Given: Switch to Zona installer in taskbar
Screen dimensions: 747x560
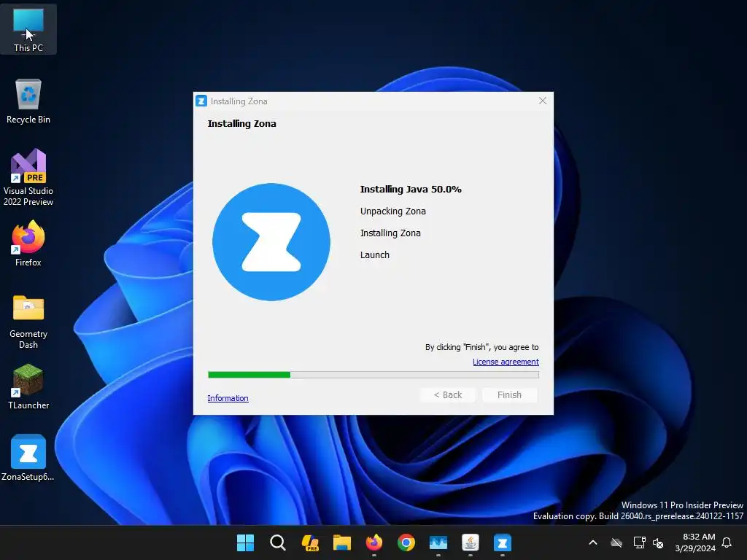Looking at the screenshot, I should click(x=503, y=542).
